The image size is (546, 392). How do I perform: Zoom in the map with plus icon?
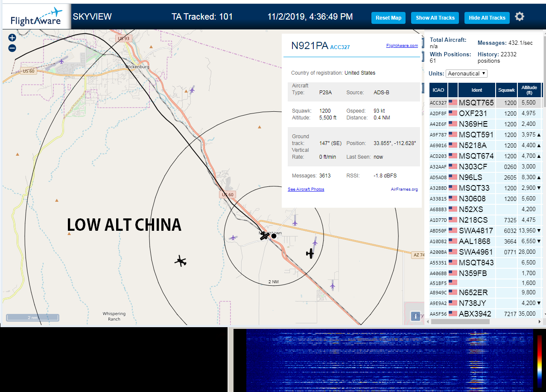(x=12, y=38)
